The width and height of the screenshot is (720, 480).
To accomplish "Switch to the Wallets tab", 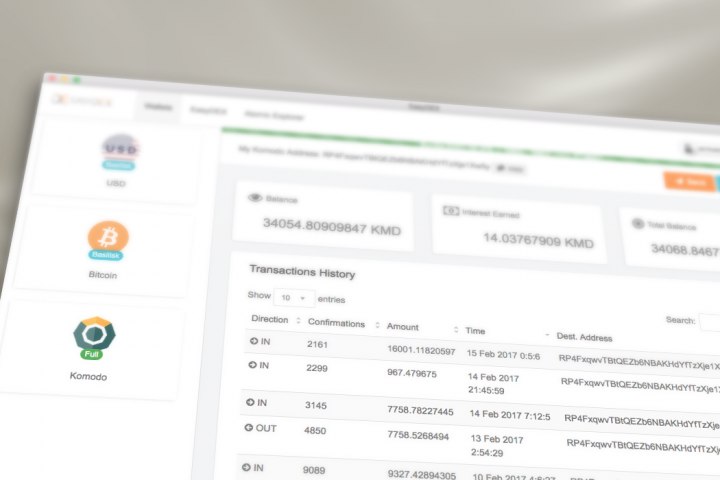I will 158,107.
